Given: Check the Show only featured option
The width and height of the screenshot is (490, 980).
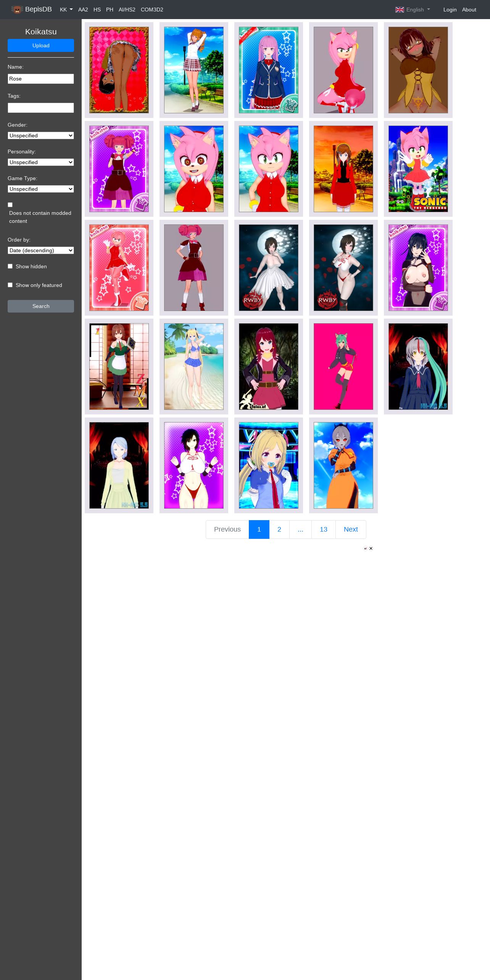Looking at the screenshot, I should 10,285.
